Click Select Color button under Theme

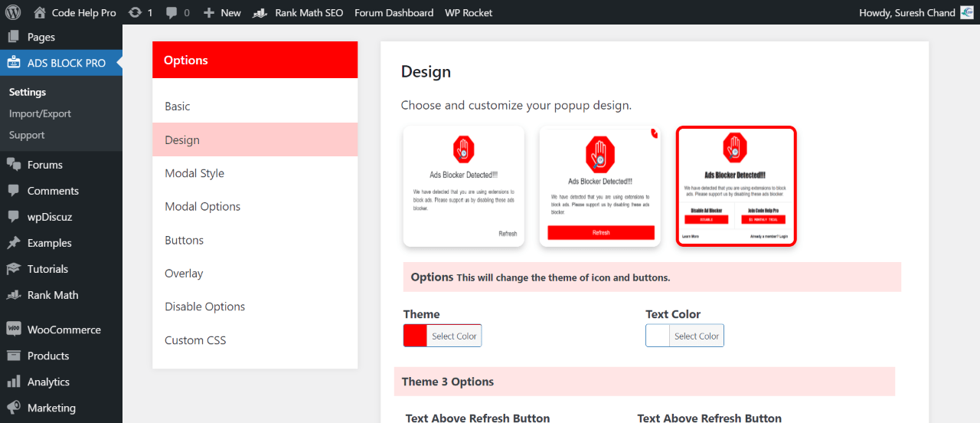pos(454,336)
